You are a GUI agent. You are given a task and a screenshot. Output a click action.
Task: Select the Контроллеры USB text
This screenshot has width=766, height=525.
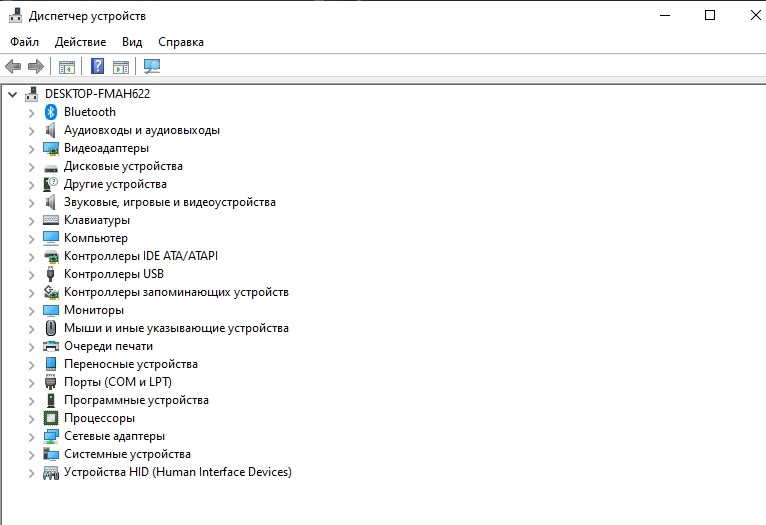pyautogui.click(x=114, y=274)
